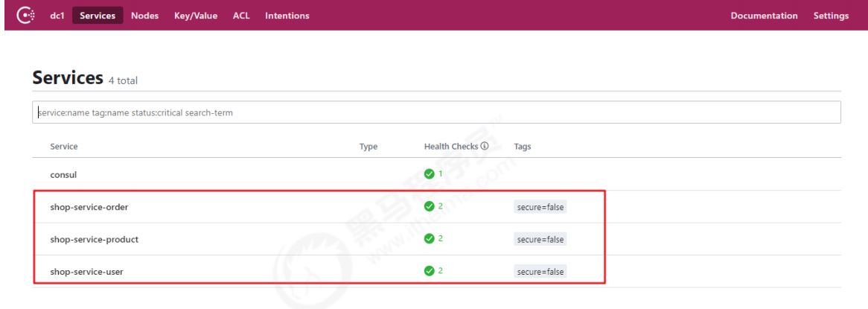Click shop-service-product's passing check icon
Viewport: 868px width, 309px height.
429,239
